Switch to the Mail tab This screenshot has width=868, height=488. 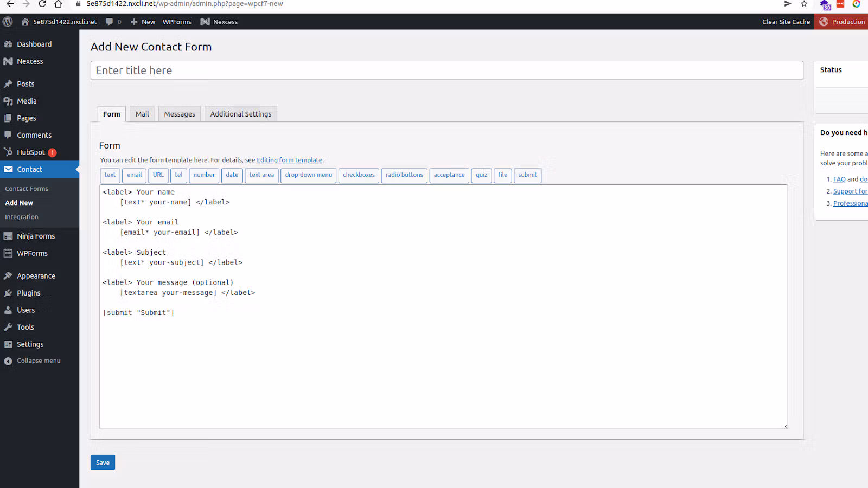142,114
